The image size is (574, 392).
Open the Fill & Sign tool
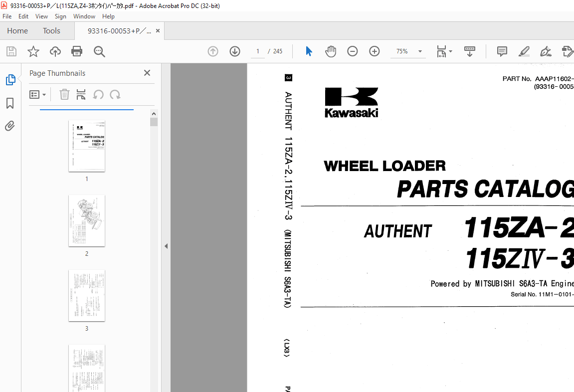[546, 51]
